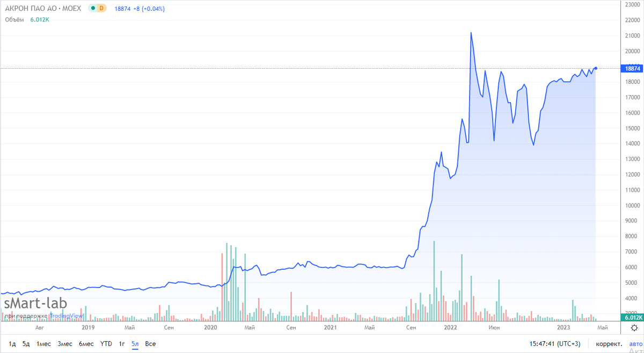This screenshot has width=644, height=353.
Task: Click the 2021 time axis label
Action: (330, 327)
